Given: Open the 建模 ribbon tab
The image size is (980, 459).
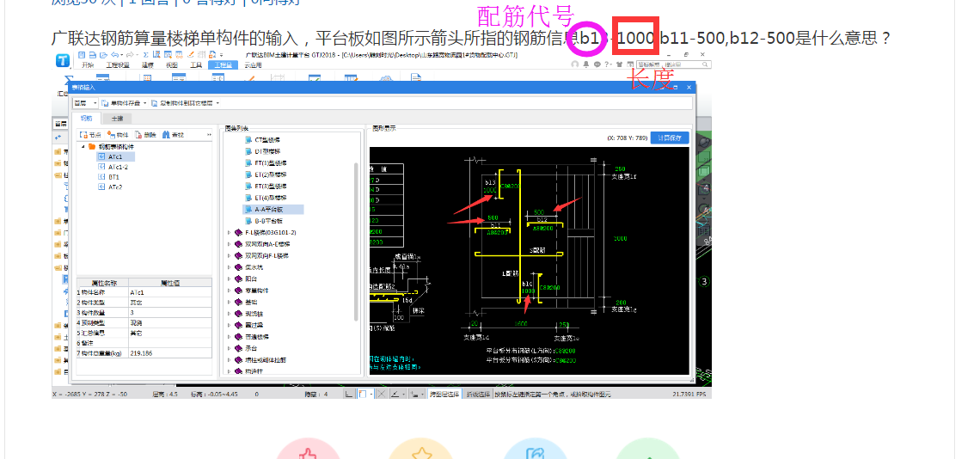Looking at the screenshot, I should pos(148,65).
